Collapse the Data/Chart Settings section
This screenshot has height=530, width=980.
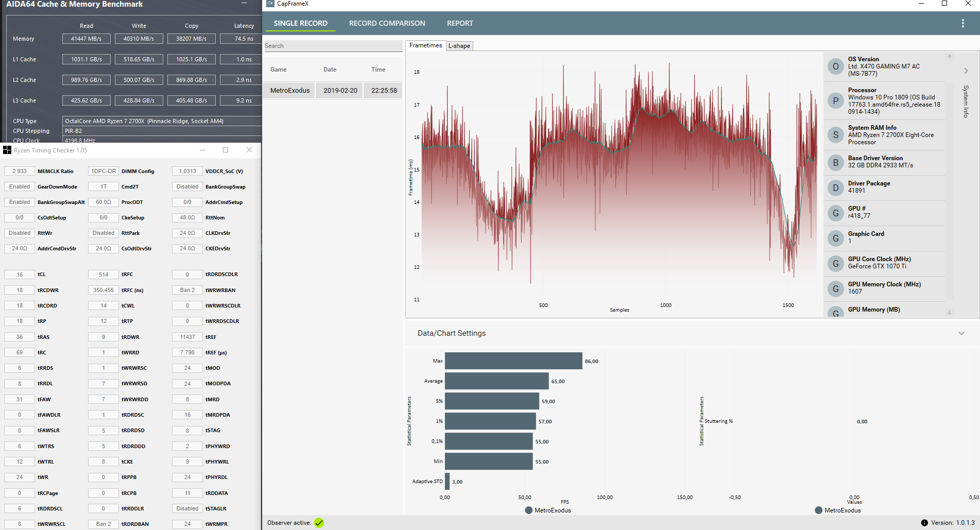tap(961, 333)
